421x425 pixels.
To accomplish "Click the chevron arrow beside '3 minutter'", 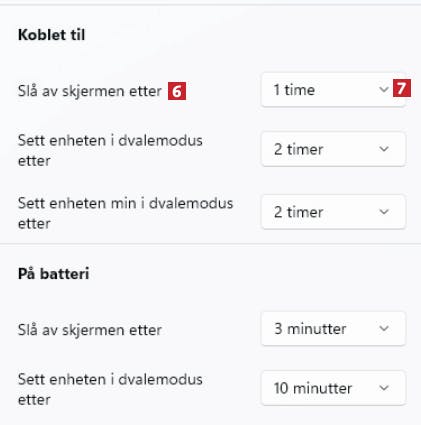I will pyautogui.click(x=384, y=329).
